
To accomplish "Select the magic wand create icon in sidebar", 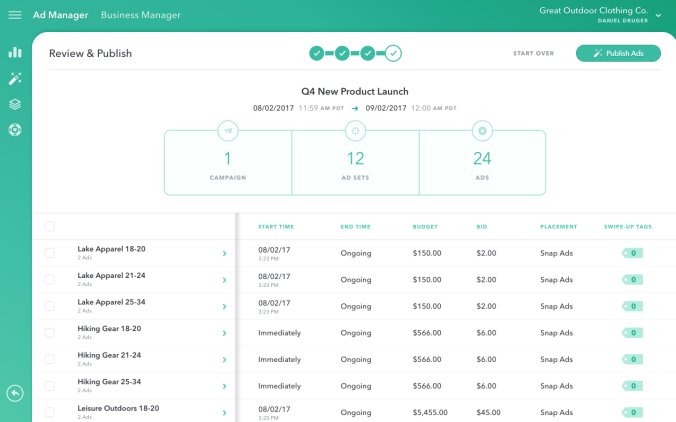I will pyautogui.click(x=15, y=78).
